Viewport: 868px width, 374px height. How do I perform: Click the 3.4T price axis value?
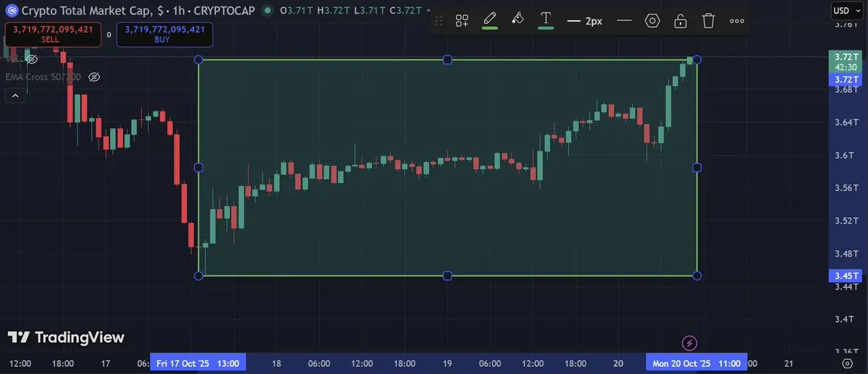pos(844,320)
